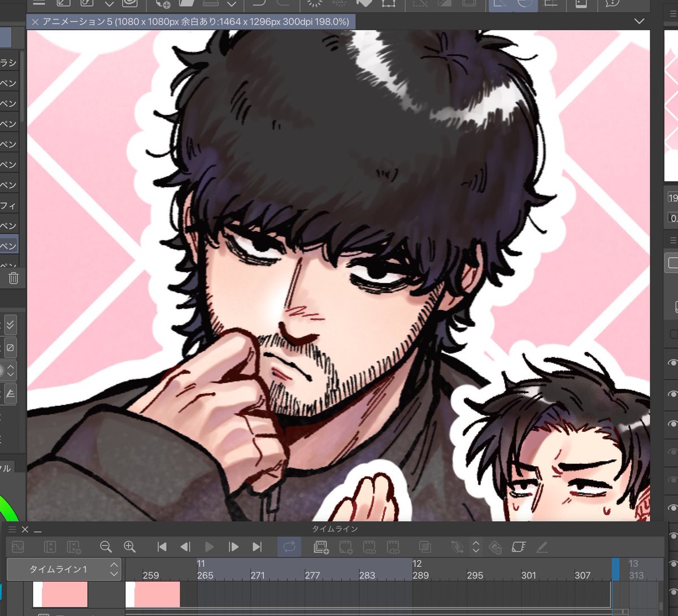Image resolution: width=678 pixels, height=616 pixels.
Task: Select the フィ sub tool row
Action: click(x=10, y=205)
